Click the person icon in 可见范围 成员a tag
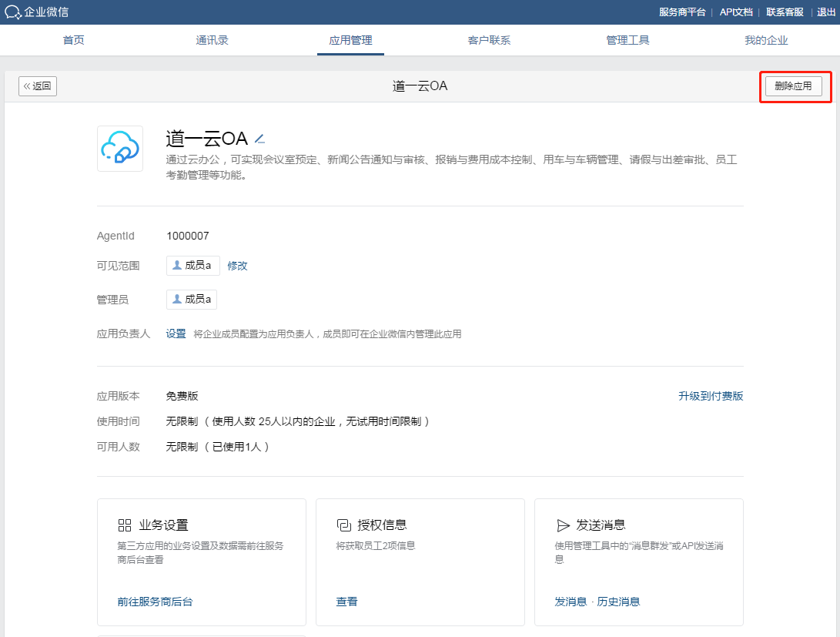 pyautogui.click(x=177, y=265)
